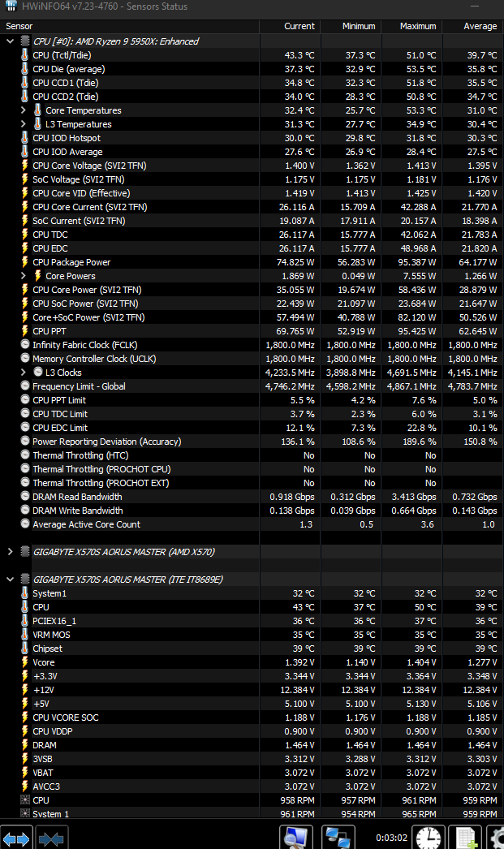Select the SoC Voltage (SVI2 TFN) row

(x=252, y=179)
